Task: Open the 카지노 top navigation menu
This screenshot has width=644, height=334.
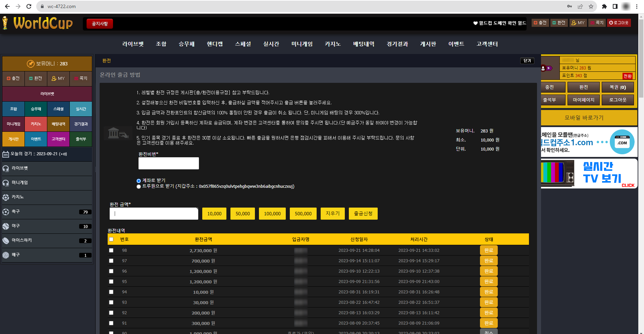Action: [332, 44]
